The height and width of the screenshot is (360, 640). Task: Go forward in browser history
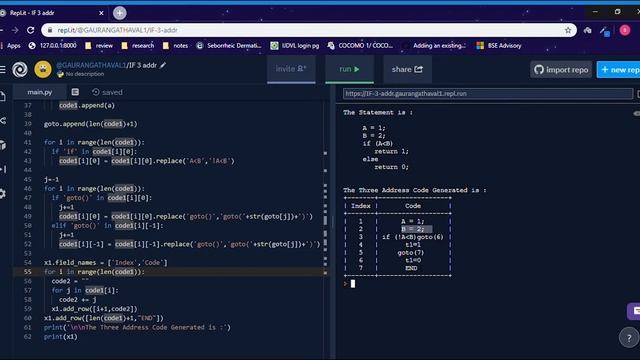tap(15, 30)
